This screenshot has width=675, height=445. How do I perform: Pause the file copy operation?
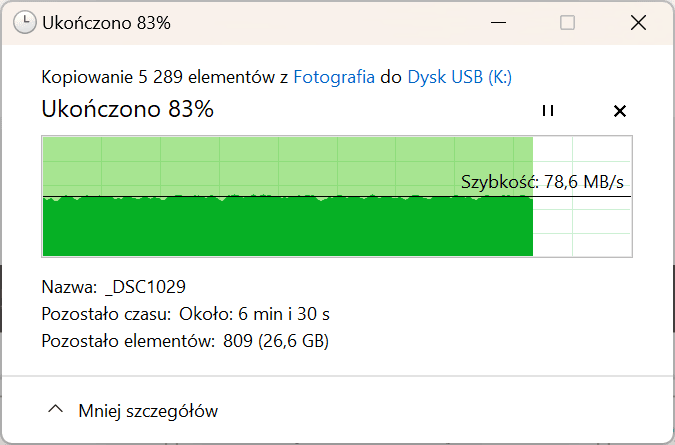coord(548,111)
